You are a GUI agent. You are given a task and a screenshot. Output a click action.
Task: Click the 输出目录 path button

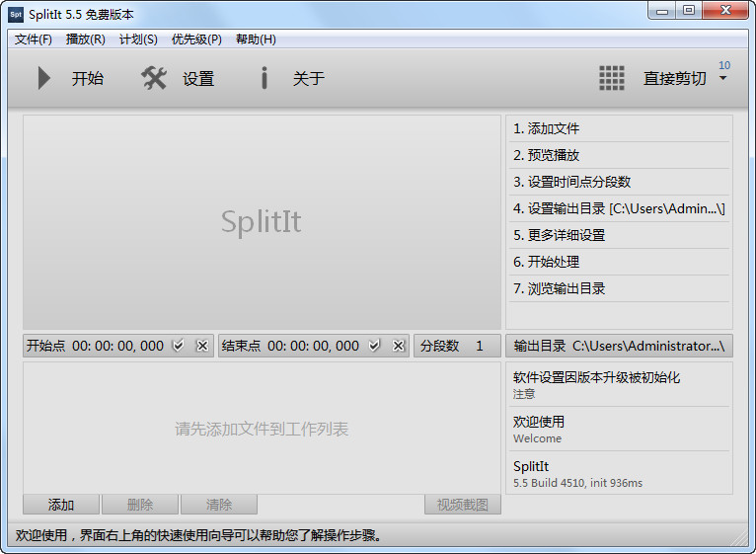(x=619, y=346)
